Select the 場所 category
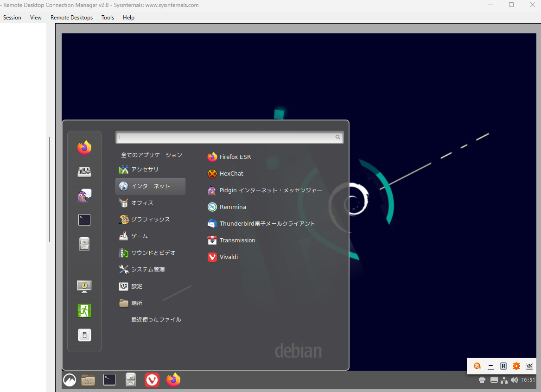 (x=150, y=303)
